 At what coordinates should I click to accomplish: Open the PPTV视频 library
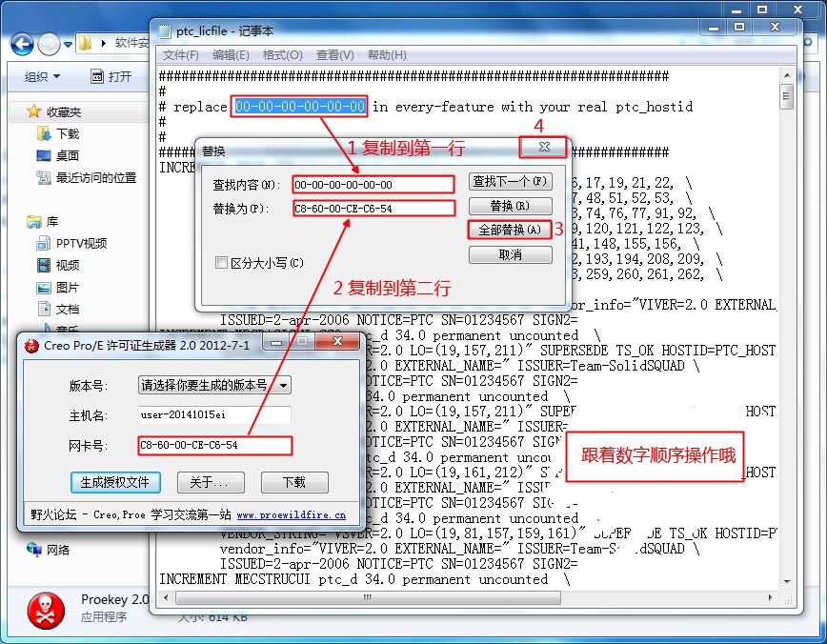pyautogui.click(x=71, y=243)
